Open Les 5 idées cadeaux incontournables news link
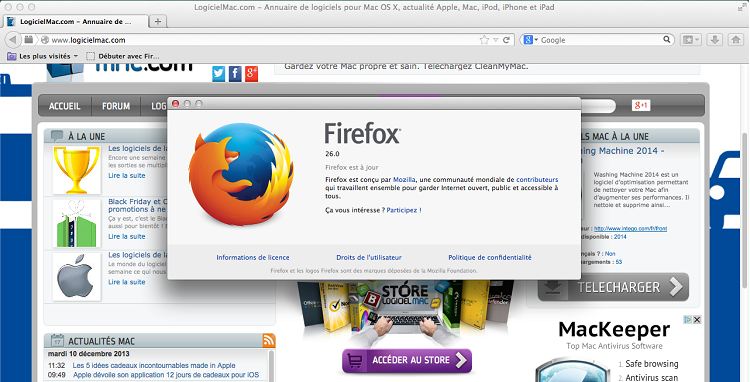750x382 pixels. click(x=154, y=365)
